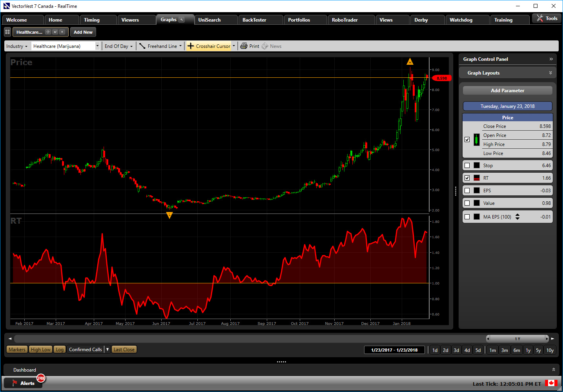Select the Freehand Line drawing tool icon

point(142,46)
